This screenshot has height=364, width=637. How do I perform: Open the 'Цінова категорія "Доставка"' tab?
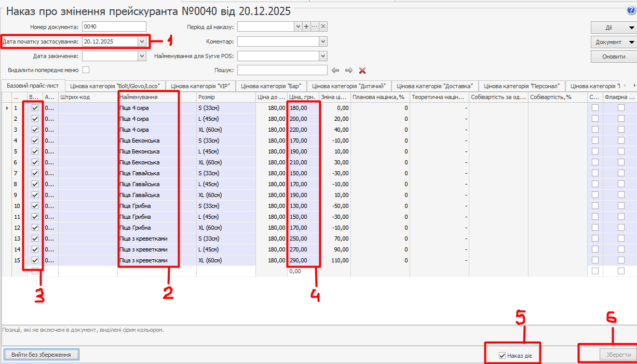[435, 86]
